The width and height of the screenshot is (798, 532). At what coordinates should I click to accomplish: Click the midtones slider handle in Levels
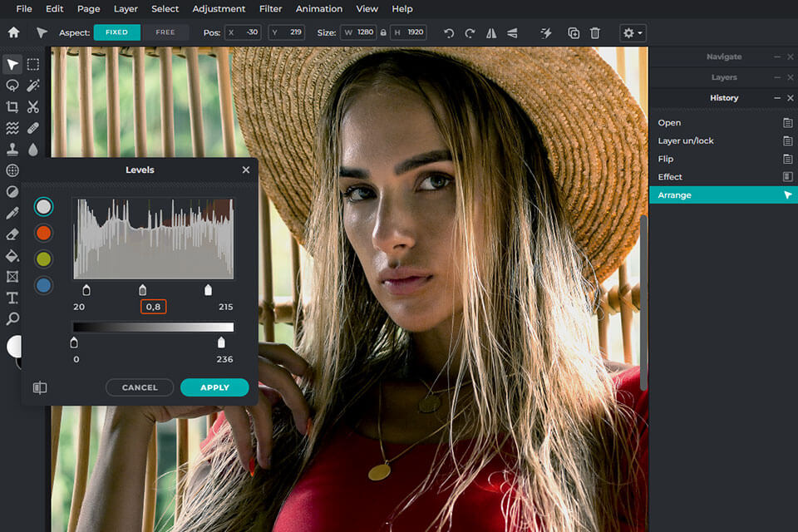coord(141,289)
